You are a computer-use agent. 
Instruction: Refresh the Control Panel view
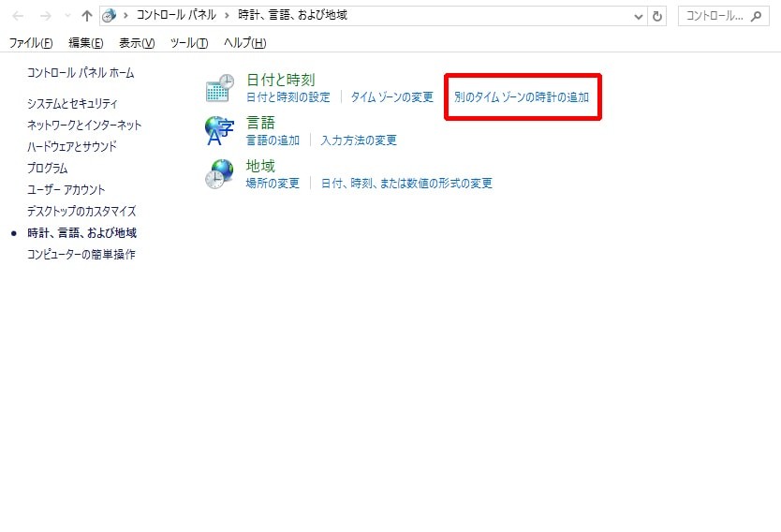pyautogui.click(x=657, y=17)
